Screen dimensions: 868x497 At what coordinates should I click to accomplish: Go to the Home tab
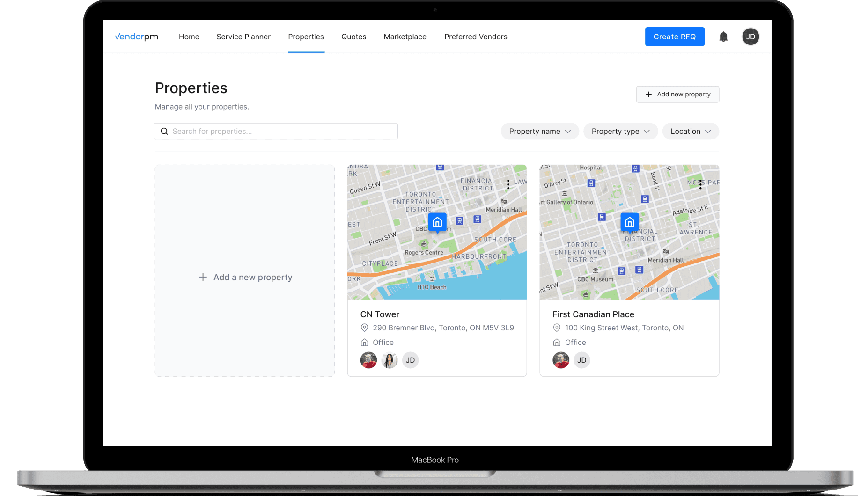[x=189, y=37]
